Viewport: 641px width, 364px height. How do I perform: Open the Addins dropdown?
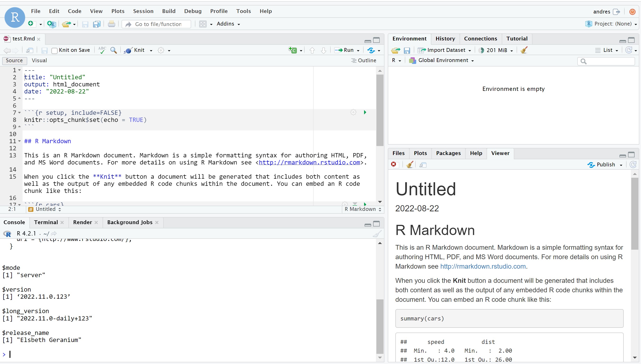point(228,24)
